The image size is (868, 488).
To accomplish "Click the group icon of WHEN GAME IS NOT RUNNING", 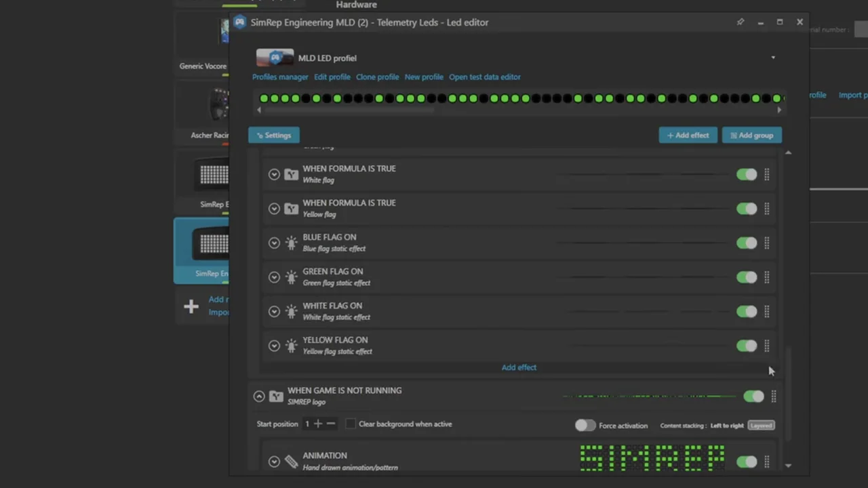I will coord(276,396).
